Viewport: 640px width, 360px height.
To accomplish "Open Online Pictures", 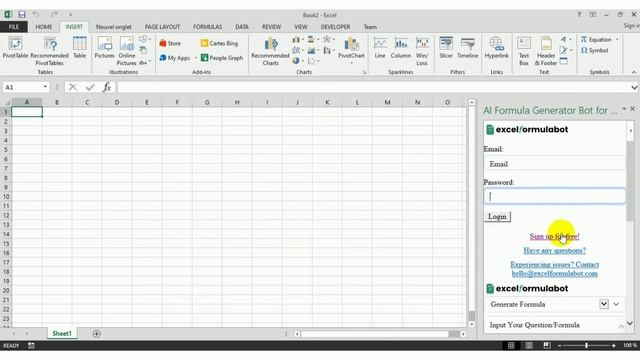I will point(127,51).
